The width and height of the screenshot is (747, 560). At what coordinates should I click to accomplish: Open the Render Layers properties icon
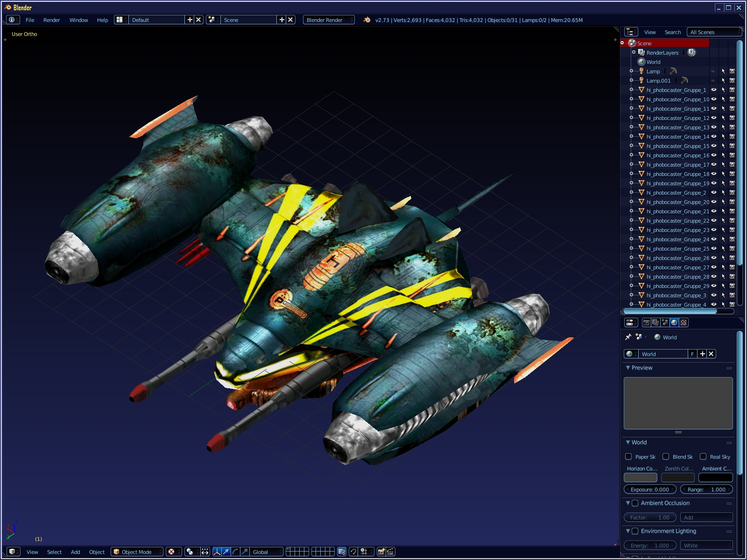point(655,322)
